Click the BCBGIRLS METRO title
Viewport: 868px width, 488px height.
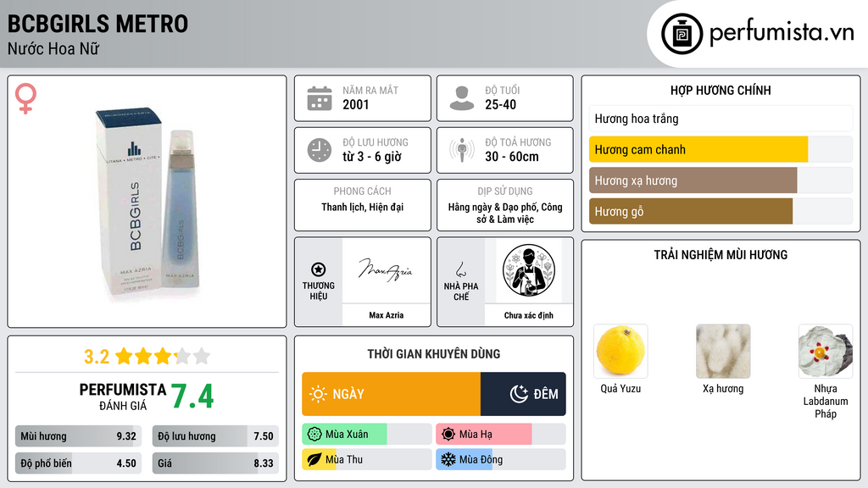pos(98,25)
